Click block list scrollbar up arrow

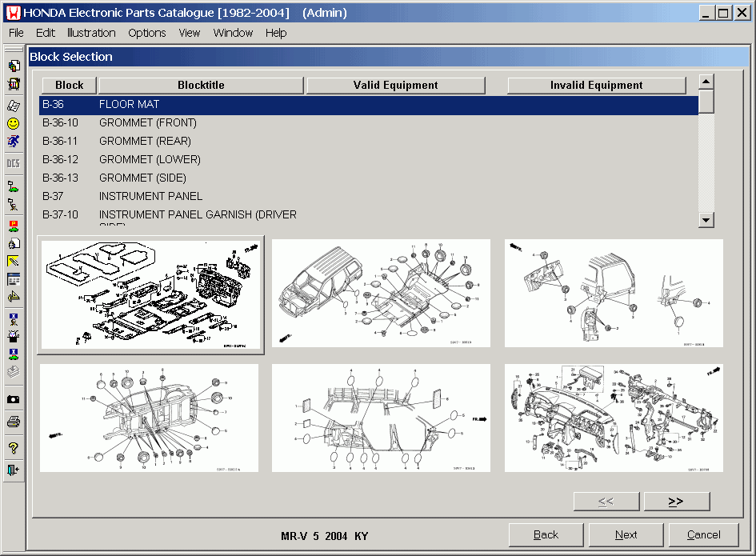tap(706, 82)
